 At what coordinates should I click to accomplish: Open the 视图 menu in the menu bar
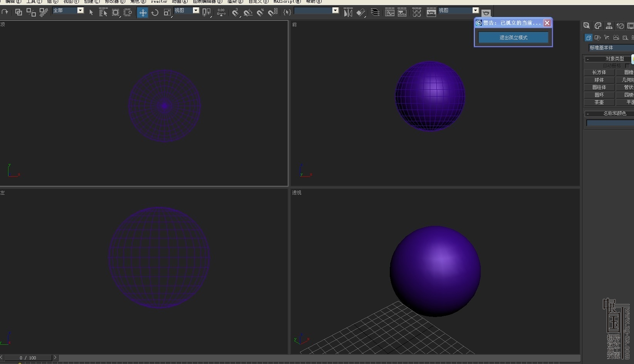(x=71, y=2)
